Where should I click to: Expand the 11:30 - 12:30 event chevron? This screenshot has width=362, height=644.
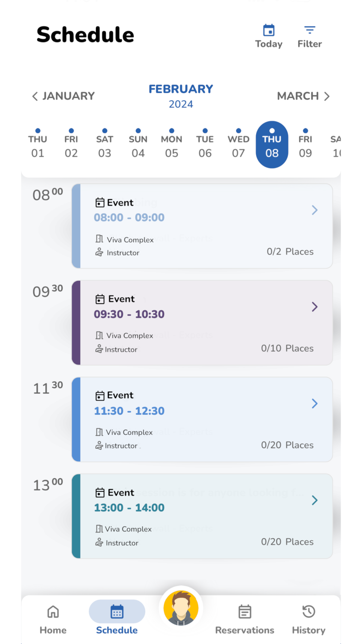pos(315,403)
